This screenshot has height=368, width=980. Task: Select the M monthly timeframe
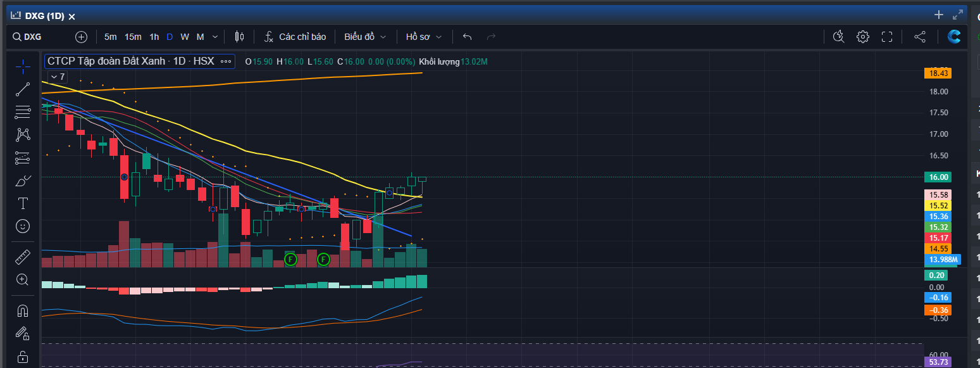click(x=200, y=37)
